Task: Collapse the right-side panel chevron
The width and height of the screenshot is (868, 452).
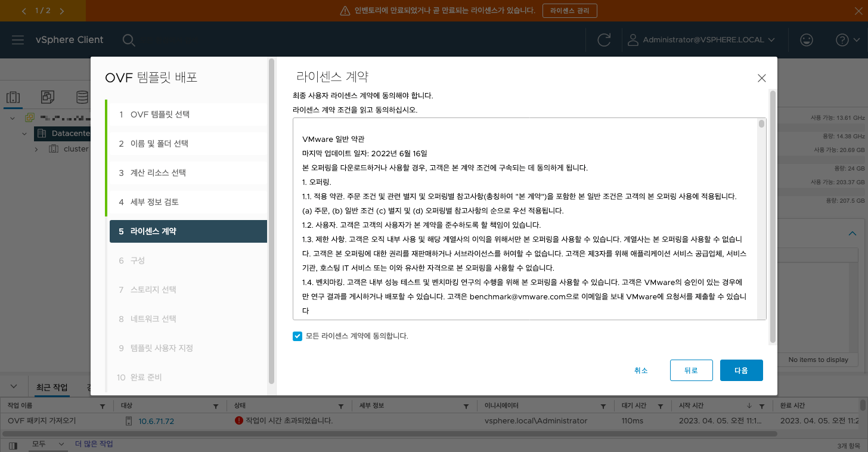Action: click(x=853, y=233)
